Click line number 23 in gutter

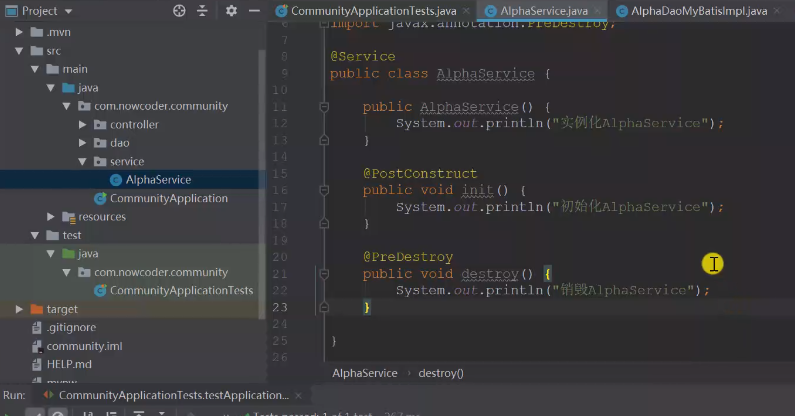click(280, 307)
